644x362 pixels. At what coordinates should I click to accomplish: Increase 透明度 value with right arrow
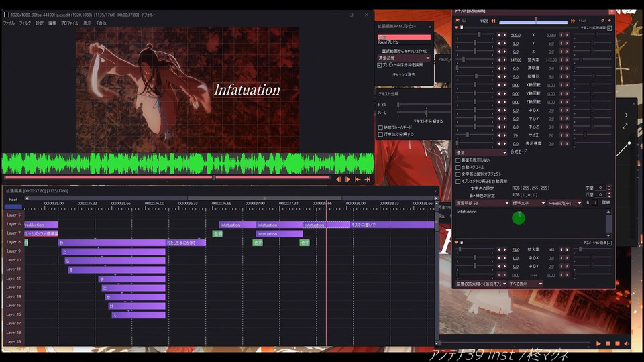click(504, 68)
